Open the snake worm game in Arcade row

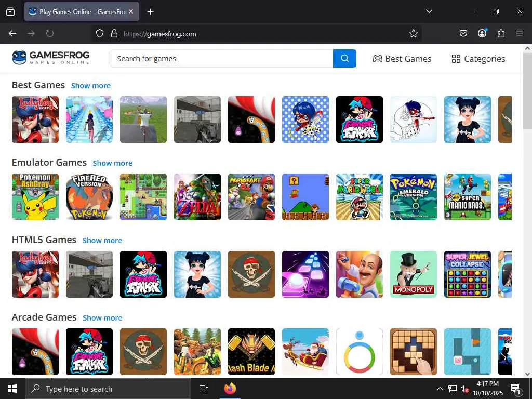click(35, 352)
